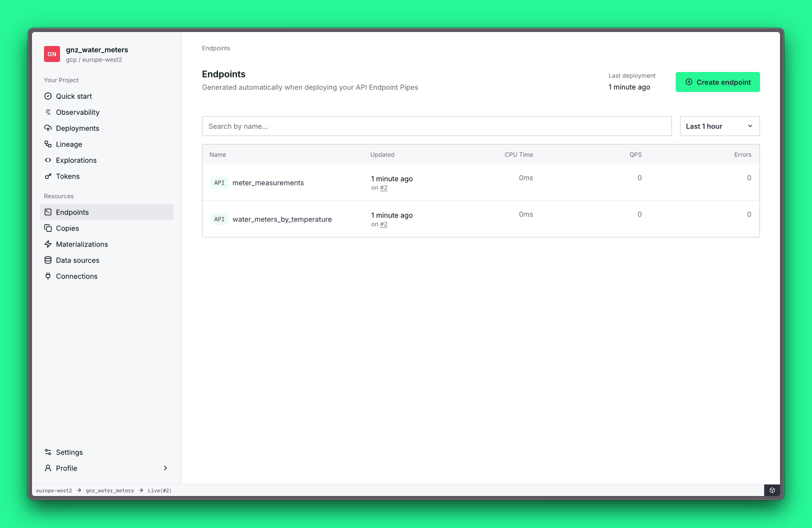Open the gnz_water_meters workspace switcher
The width and height of the screenshot is (812, 528).
click(97, 50)
